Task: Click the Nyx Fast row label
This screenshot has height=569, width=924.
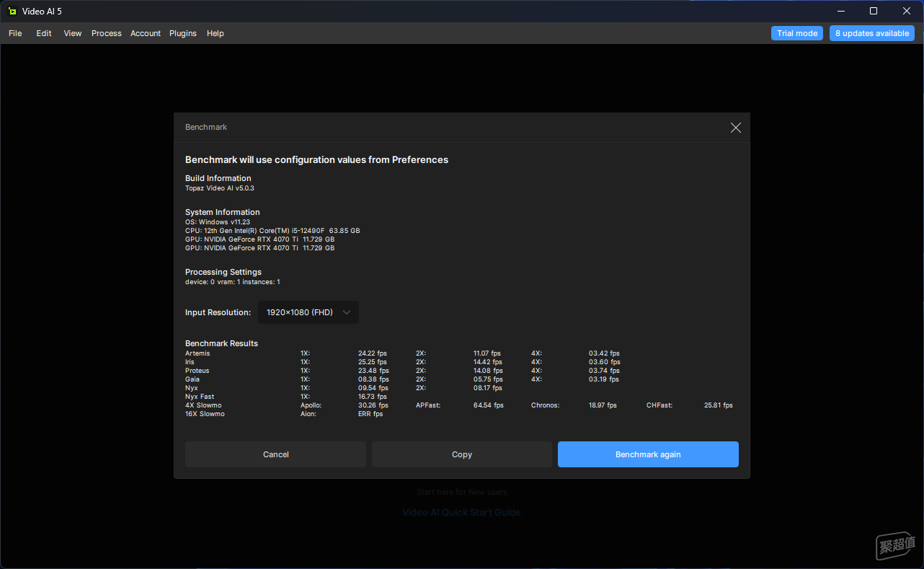Action: [x=200, y=397]
